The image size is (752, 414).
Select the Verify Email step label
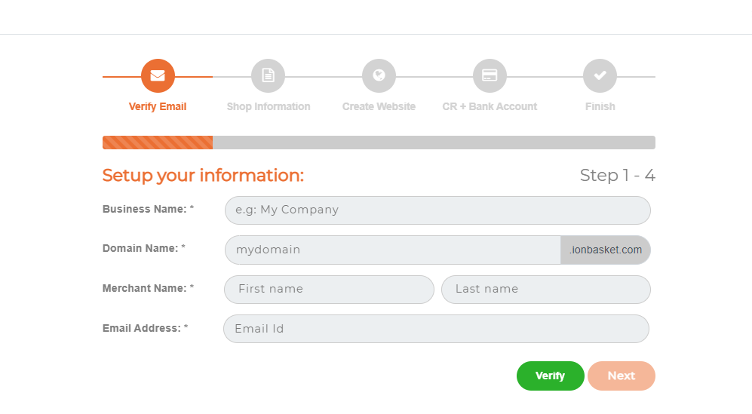click(157, 106)
